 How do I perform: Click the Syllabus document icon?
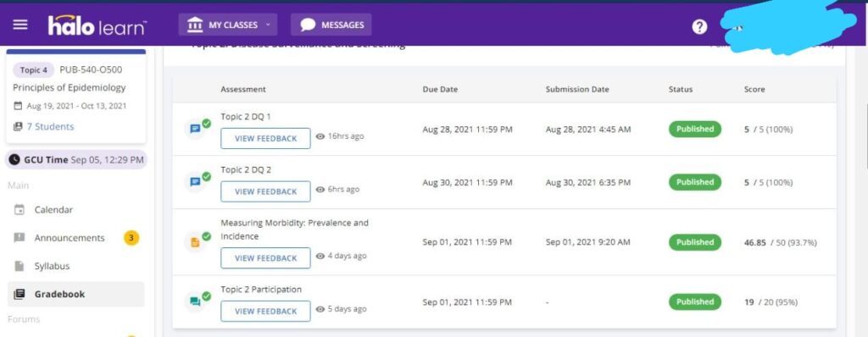click(x=19, y=266)
